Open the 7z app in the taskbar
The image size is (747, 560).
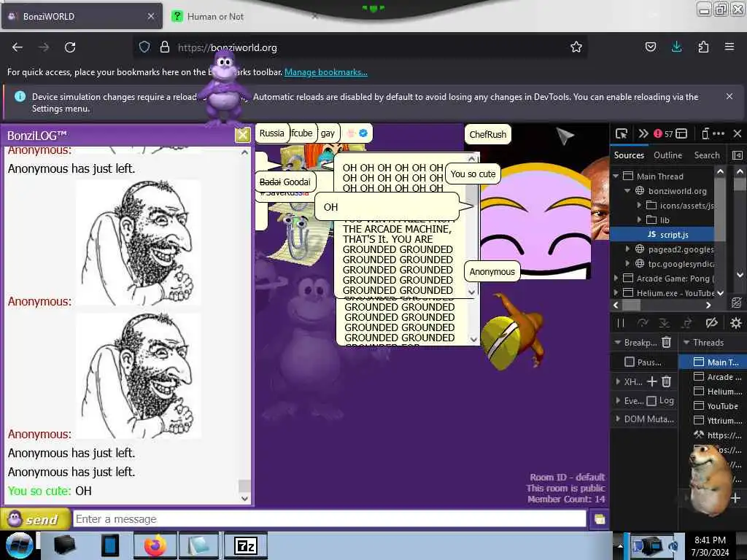[x=246, y=545]
